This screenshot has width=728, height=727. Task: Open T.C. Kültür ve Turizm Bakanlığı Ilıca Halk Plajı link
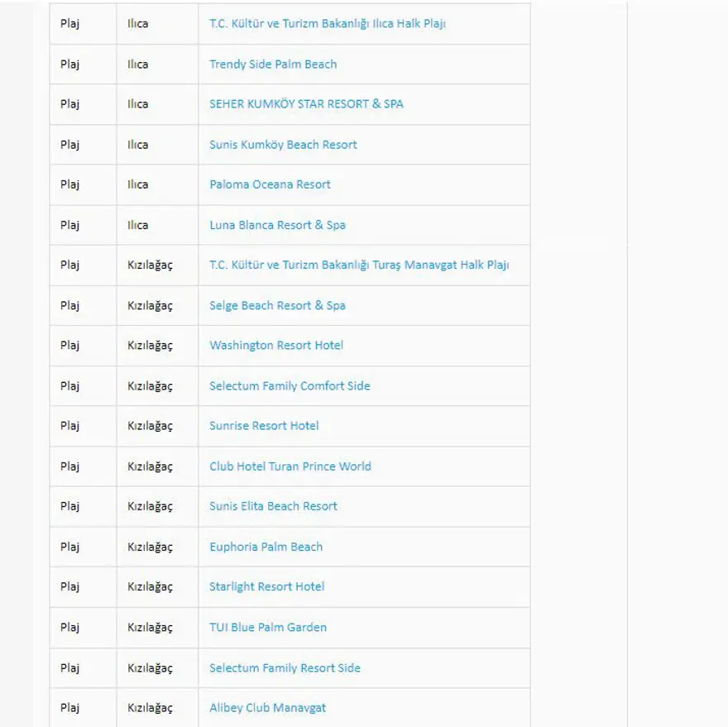pyautogui.click(x=327, y=24)
